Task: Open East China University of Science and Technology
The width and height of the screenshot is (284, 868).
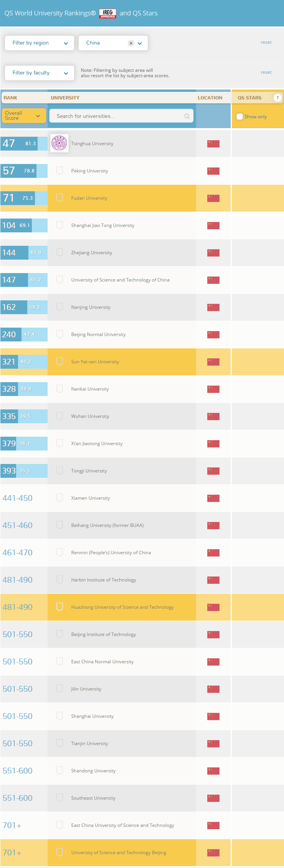Action: [x=122, y=825]
